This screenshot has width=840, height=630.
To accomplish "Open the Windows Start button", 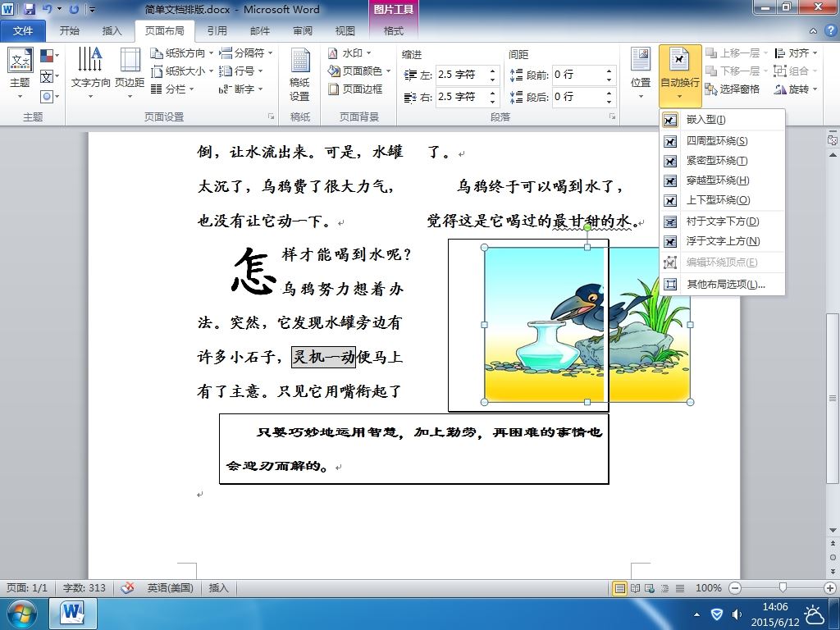I will pos(21,614).
